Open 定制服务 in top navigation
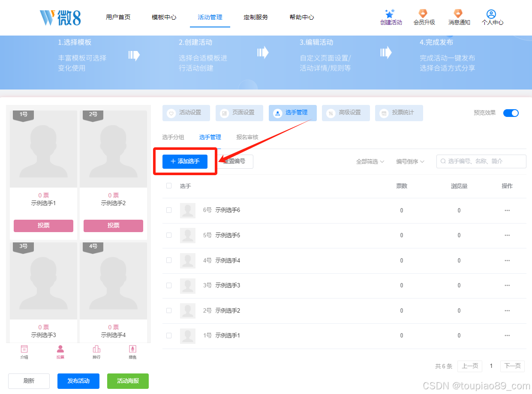532x394 pixels. coord(256,18)
